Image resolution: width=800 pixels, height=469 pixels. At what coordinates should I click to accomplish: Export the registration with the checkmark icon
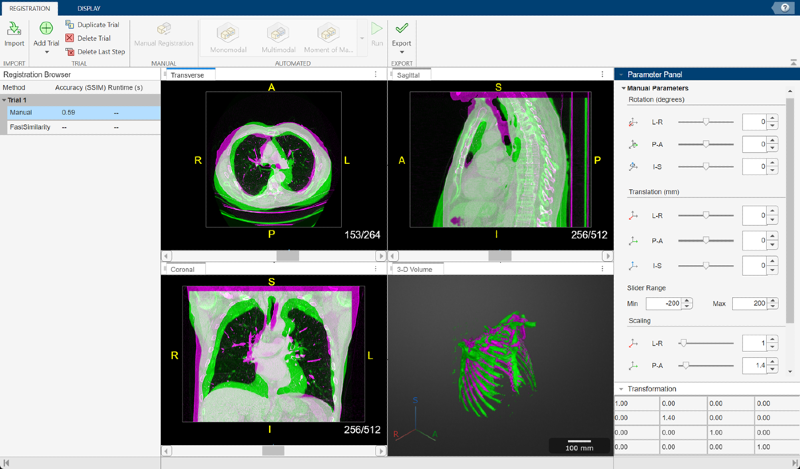pyautogui.click(x=402, y=30)
